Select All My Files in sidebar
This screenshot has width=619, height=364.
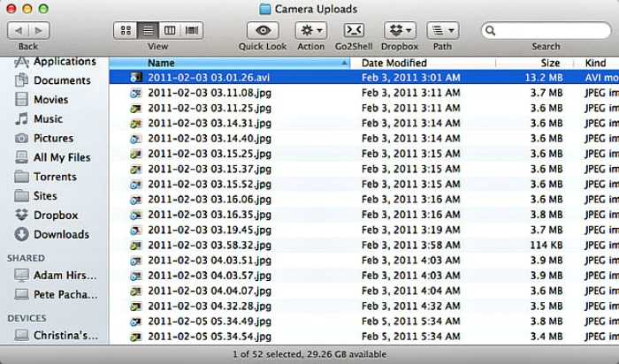[61, 157]
